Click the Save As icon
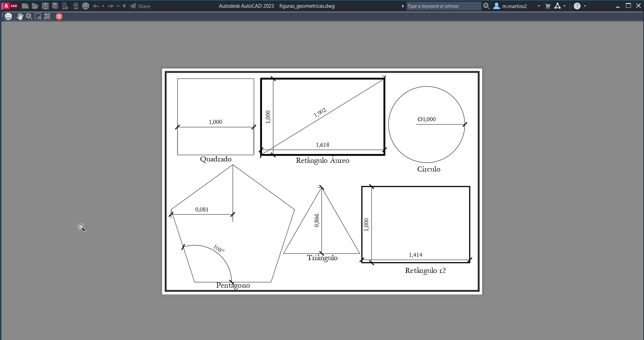This screenshot has height=340, width=644. coord(55,6)
